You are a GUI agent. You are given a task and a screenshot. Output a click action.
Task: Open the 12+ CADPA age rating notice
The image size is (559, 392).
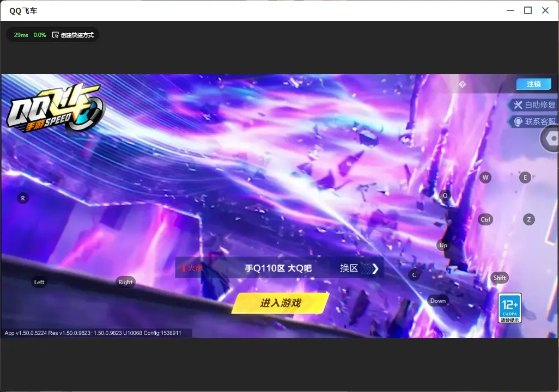click(510, 308)
